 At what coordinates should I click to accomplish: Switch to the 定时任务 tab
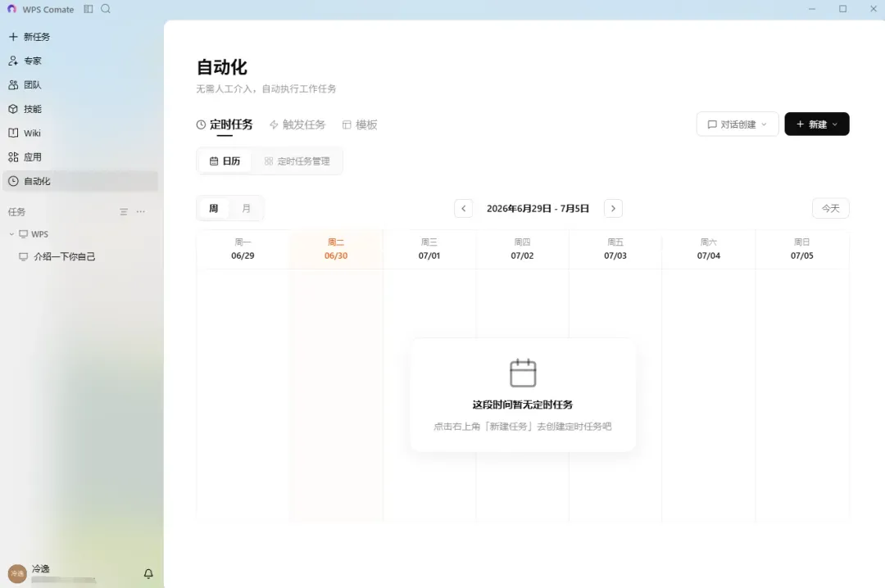tap(225, 124)
